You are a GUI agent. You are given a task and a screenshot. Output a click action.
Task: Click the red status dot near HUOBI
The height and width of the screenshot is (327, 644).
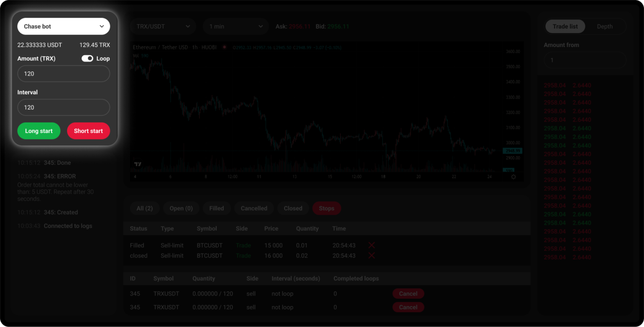coord(225,47)
